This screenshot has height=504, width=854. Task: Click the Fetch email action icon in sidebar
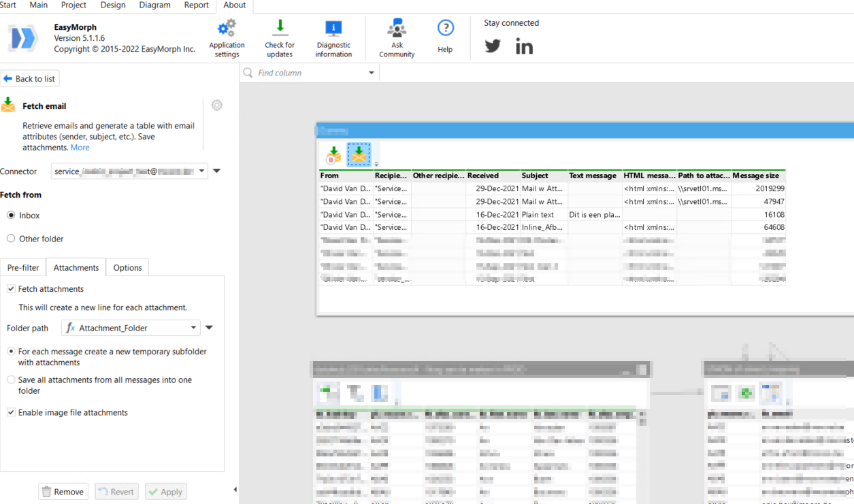click(8, 105)
